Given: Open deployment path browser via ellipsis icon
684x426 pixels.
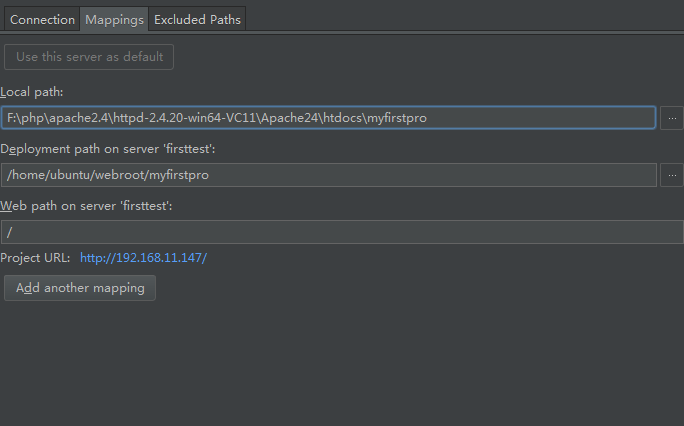Looking at the screenshot, I should pos(672,175).
